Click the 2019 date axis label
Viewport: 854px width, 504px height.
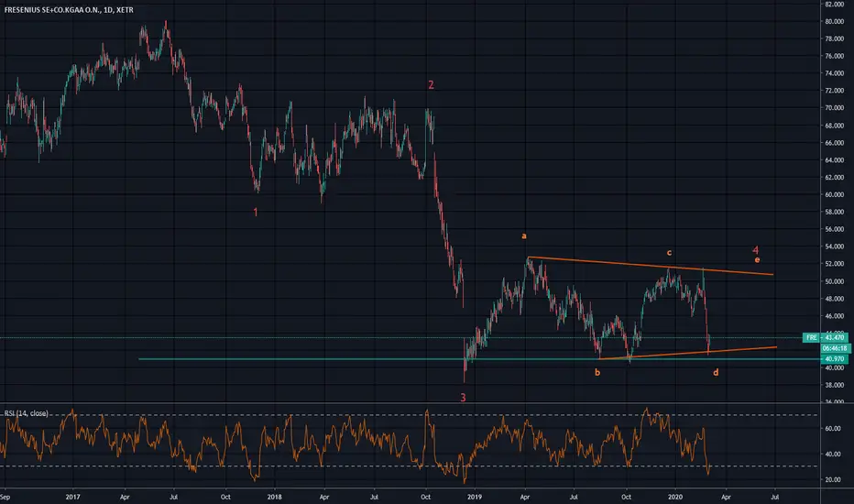(475, 497)
